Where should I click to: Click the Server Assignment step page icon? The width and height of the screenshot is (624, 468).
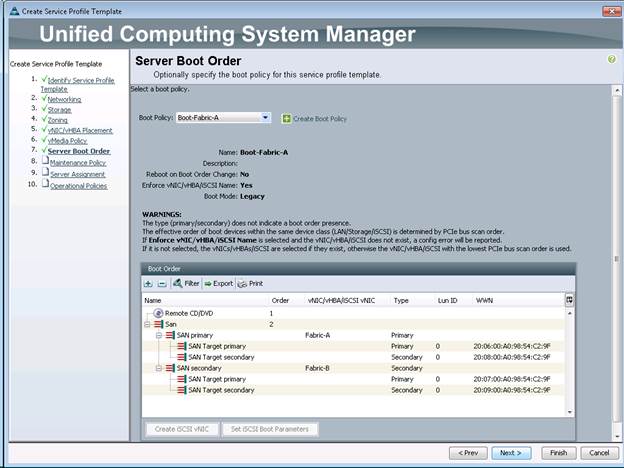(x=45, y=172)
